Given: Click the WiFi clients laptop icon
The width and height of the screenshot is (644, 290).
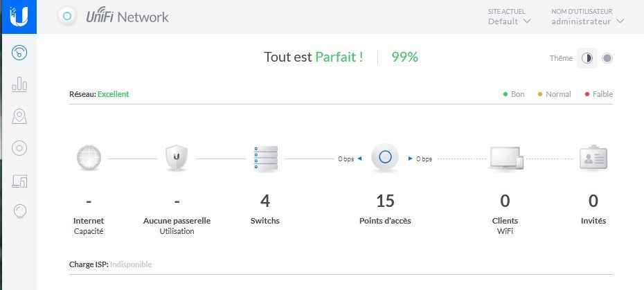Looking at the screenshot, I should (x=505, y=158).
